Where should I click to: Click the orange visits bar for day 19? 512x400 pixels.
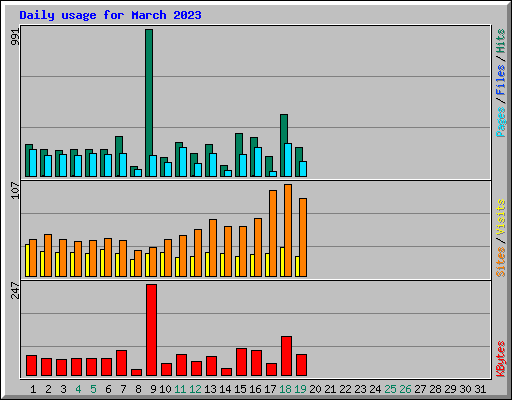303,237
